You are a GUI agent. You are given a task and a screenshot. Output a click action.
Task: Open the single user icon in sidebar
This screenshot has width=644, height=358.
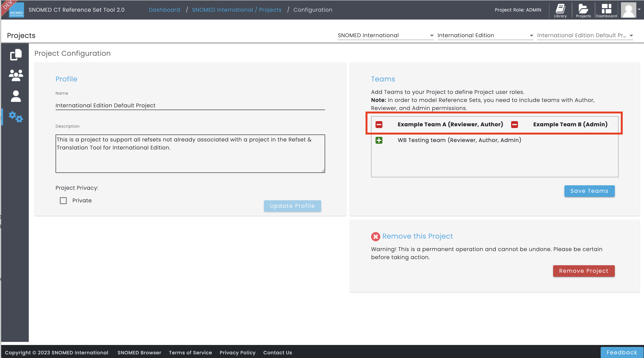tap(16, 96)
